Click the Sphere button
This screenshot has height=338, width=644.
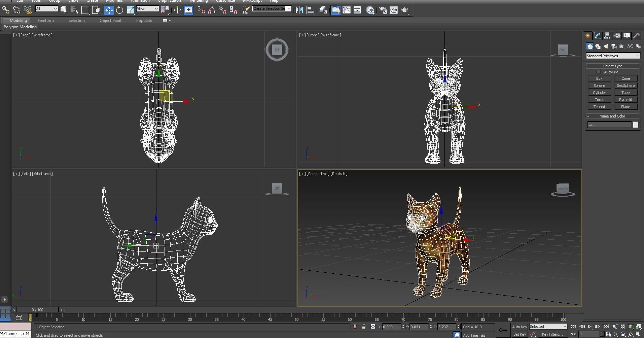click(599, 86)
